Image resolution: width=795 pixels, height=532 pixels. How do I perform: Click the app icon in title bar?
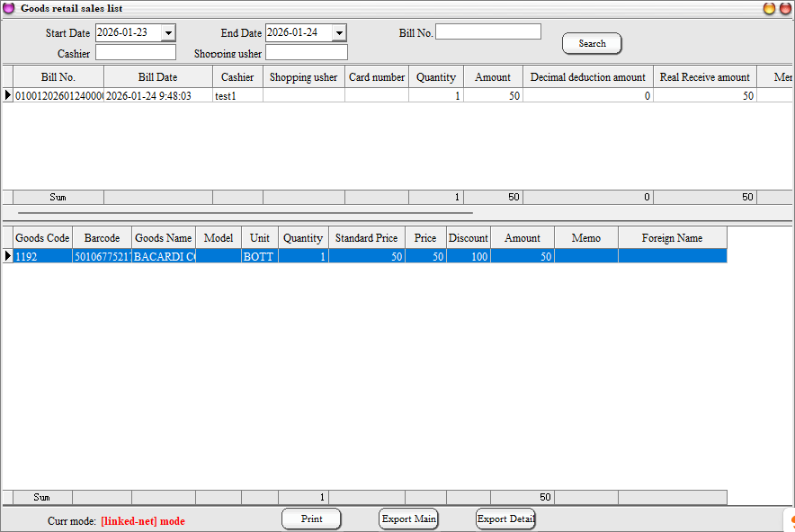click(9, 8)
